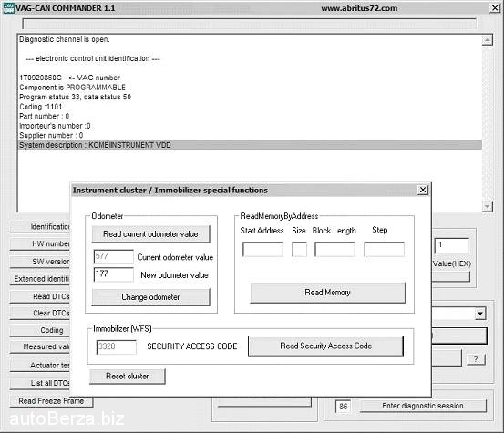
Task: Select the System description KOMBIINSTRUMENT line
Action: click(x=250, y=145)
